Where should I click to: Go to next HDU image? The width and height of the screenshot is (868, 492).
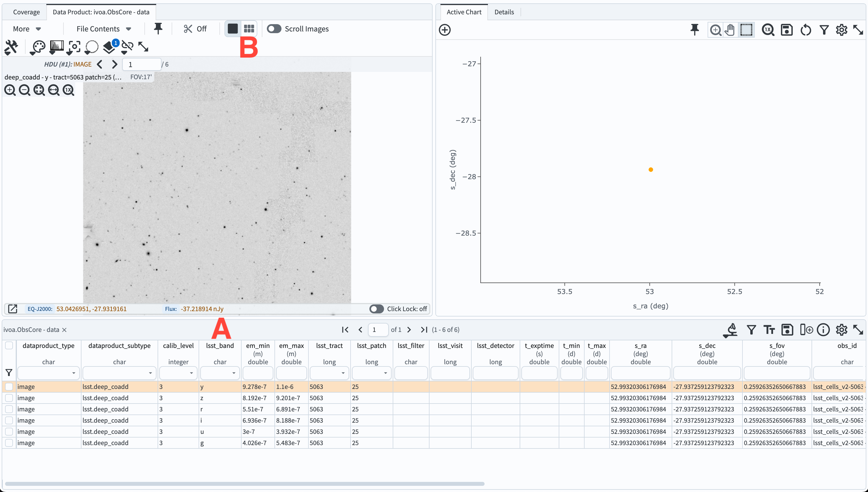click(115, 64)
